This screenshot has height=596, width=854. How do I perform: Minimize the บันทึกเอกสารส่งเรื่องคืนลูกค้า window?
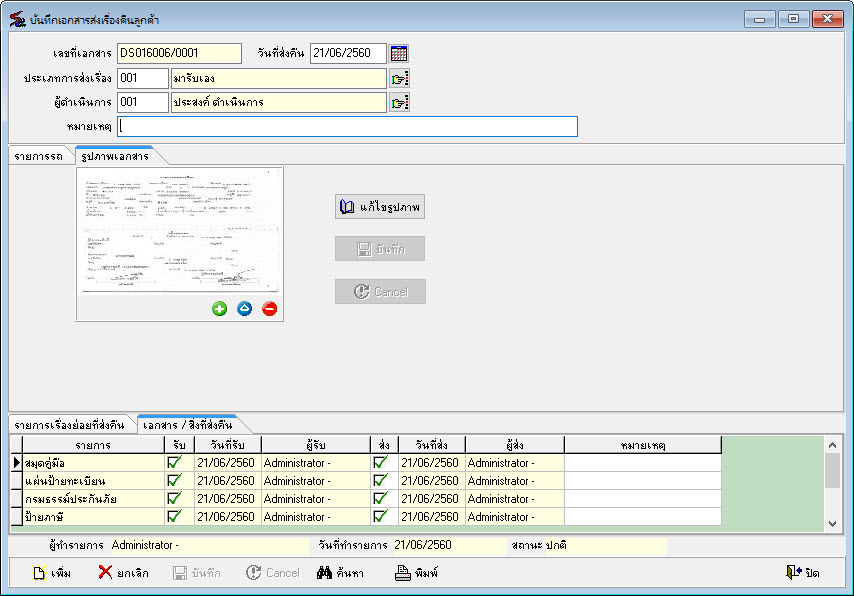[760, 19]
